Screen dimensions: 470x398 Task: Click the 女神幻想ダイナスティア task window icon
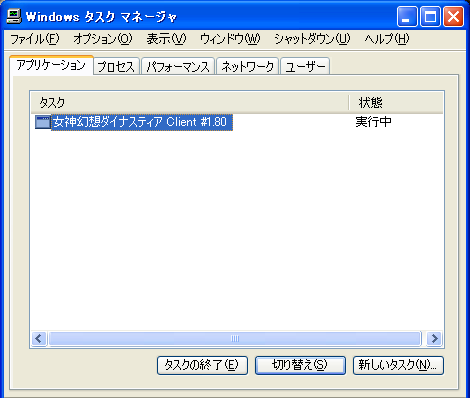(x=43, y=122)
